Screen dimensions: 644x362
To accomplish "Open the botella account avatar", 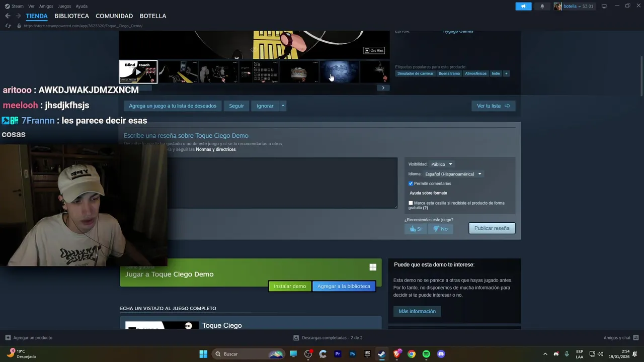I will click(x=557, y=6).
